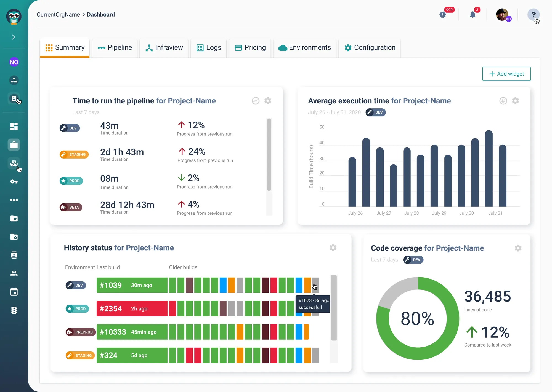The image size is (552, 392).
Task: Click the PROD tag in Time to run widget
Action: (71, 181)
